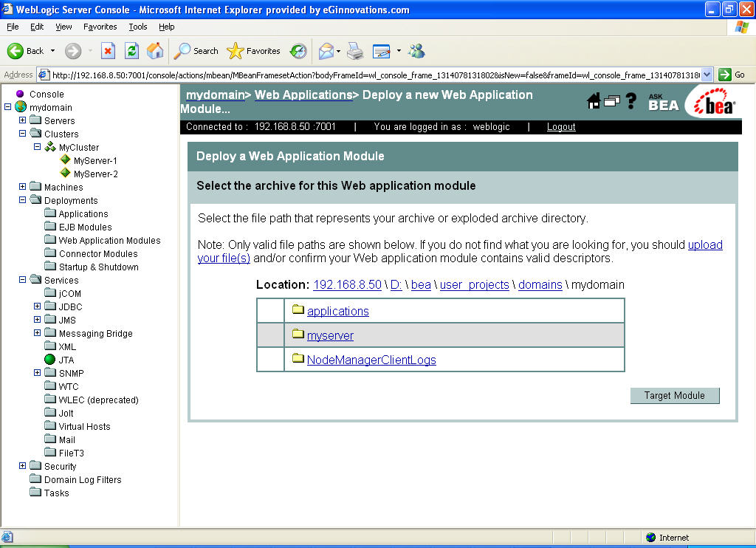Collapse the MyCluster tree node
The image size is (756, 548).
(37, 147)
